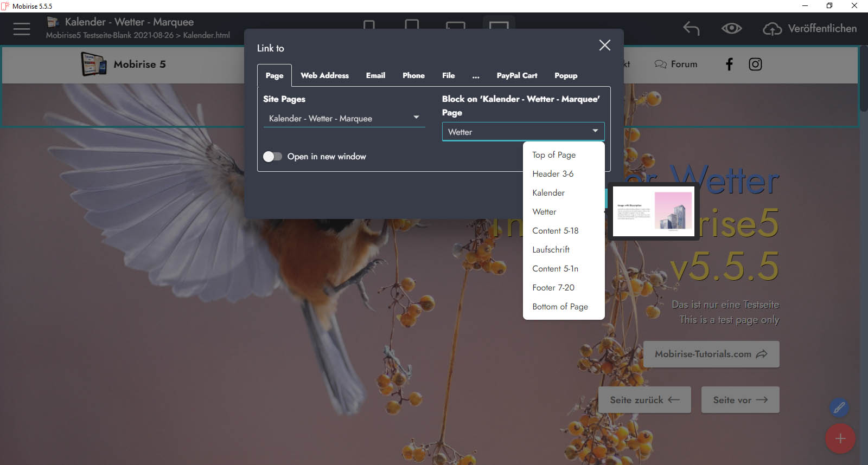Click the block preview thumbnail
This screenshot has width=868, height=465.
pyautogui.click(x=653, y=211)
